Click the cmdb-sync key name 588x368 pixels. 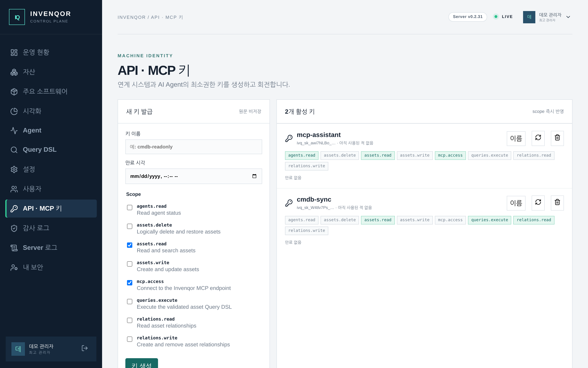click(314, 199)
